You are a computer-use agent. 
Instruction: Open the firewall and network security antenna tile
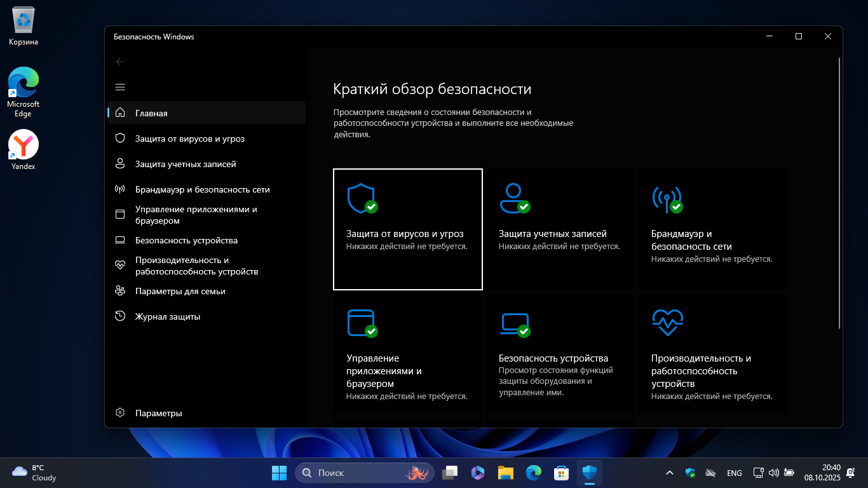(712, 229)
